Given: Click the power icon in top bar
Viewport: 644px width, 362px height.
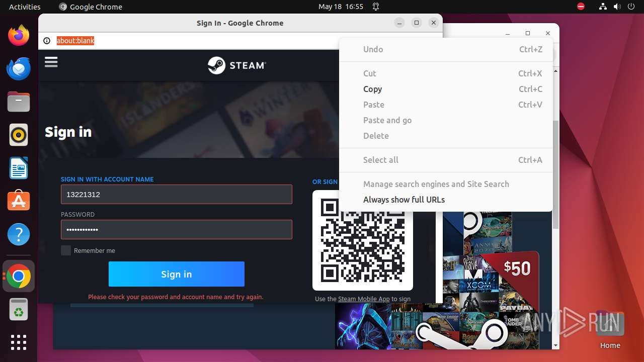Looking at the screenshot, I should 631,7.
